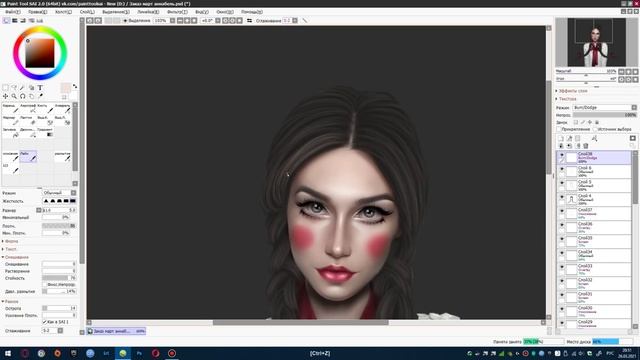Choose the Eraser (Ластик) preset
Image resolution: width=640 pixels, height=360 pixels.
(x=28, y=120)
